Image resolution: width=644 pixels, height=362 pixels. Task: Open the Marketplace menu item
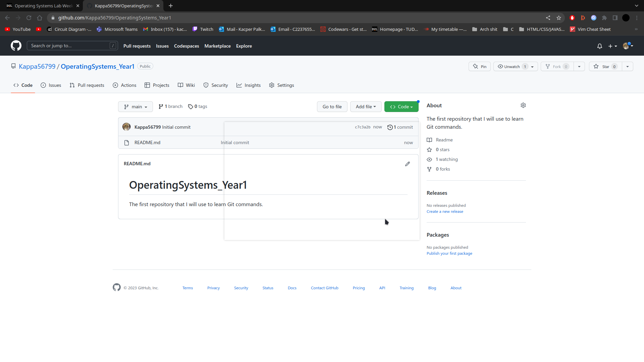(217, 46)
